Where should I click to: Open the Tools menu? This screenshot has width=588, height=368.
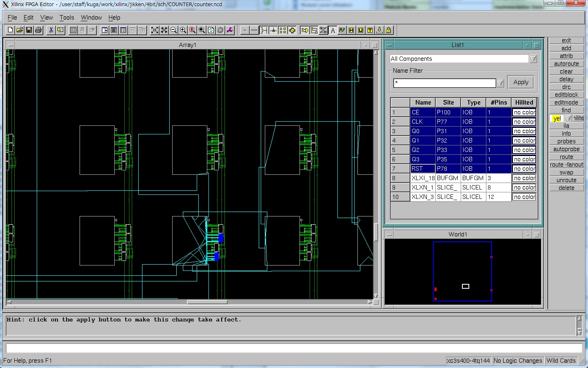(x=67, y=18)
